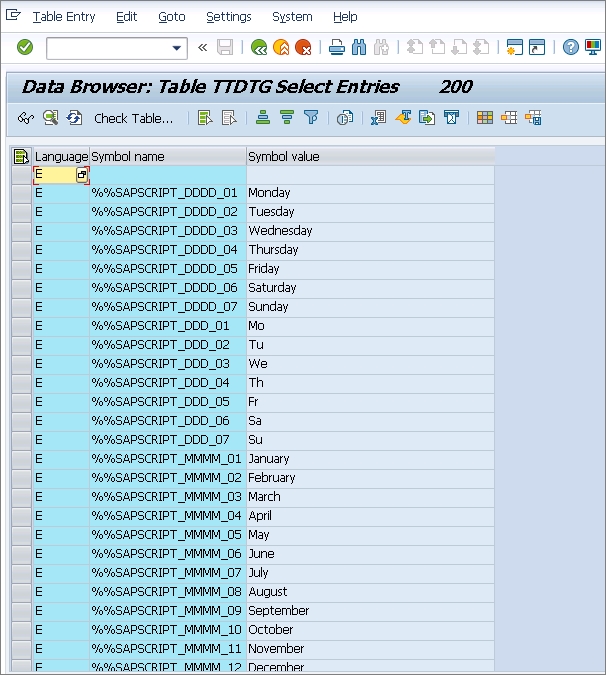This screenshot has width=606, height=675.
Task: Click the Last Page icon
Action: [481, 47]
